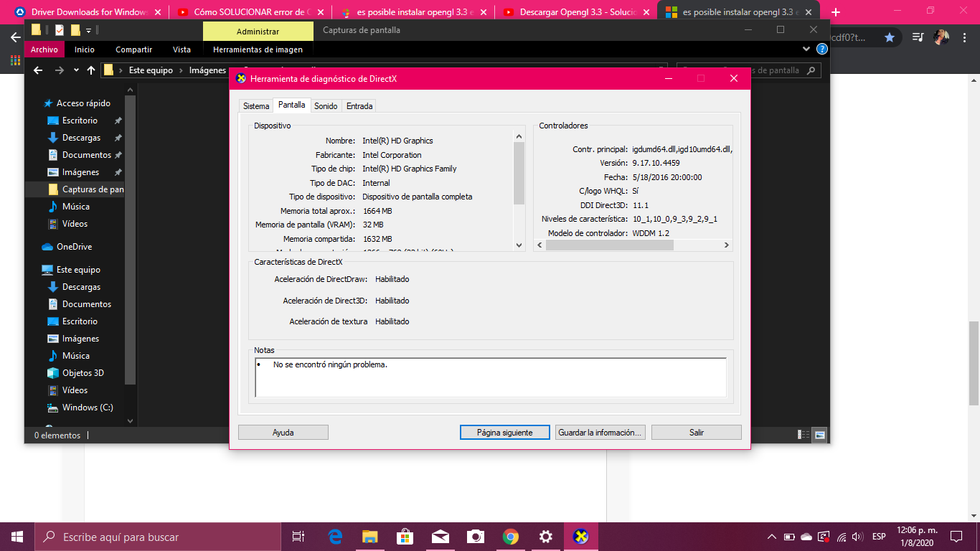Click the up arrow of Dispositivo scrollbar
Screen dimensions: 980x551
click(x=519, y=136)
